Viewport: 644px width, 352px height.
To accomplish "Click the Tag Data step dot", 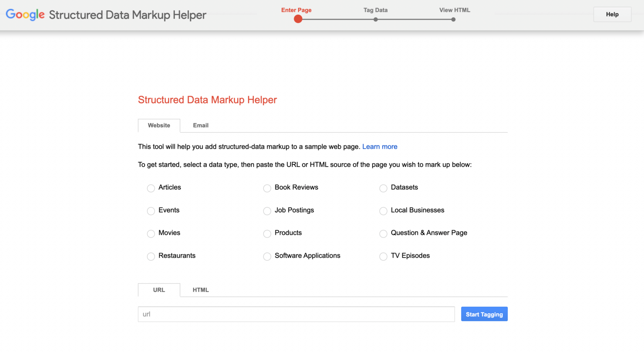I will 376,19.
